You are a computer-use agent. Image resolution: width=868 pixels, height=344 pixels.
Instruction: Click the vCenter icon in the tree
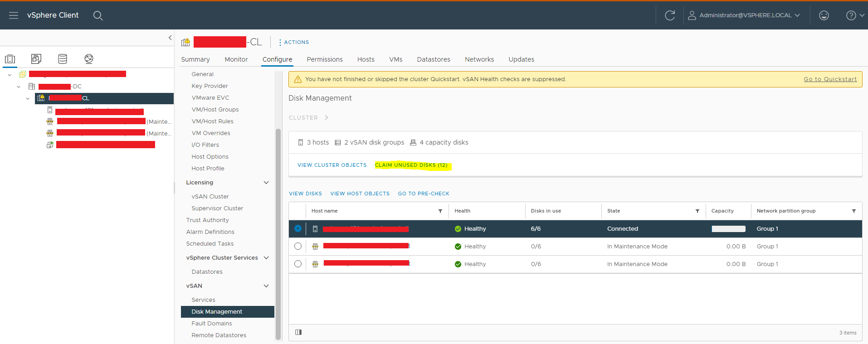[22, 74]
